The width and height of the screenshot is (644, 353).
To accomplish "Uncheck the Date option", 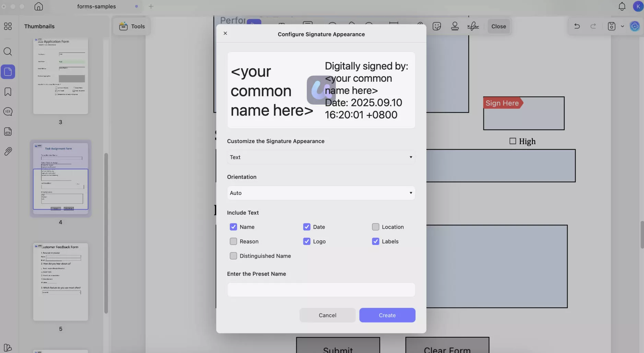I will 306,227.
